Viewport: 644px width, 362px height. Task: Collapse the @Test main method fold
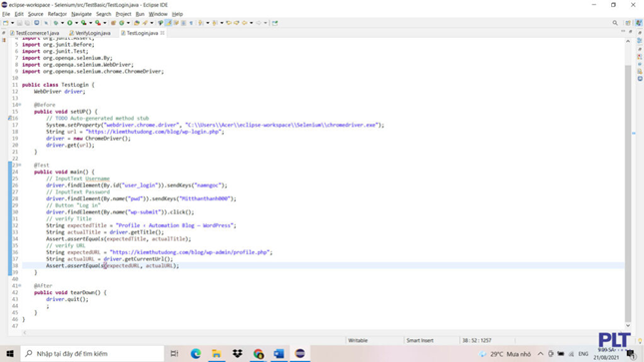click(19, 165)
